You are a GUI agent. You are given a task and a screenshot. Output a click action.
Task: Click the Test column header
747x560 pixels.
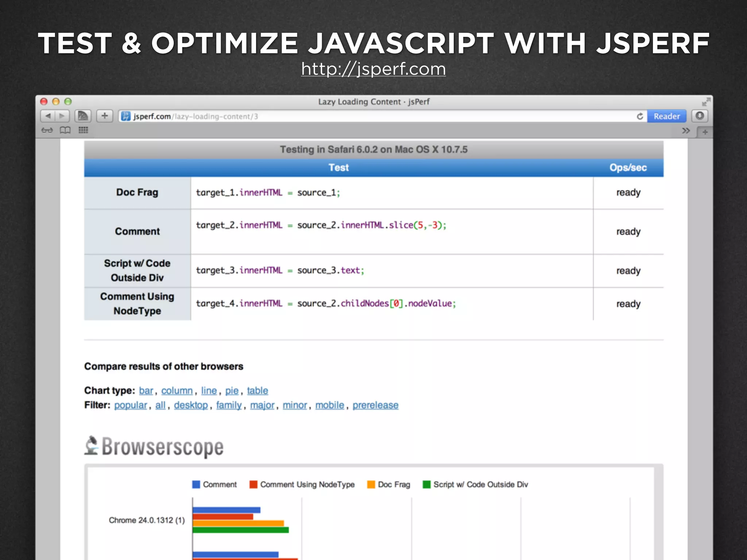tap(338, 168)
